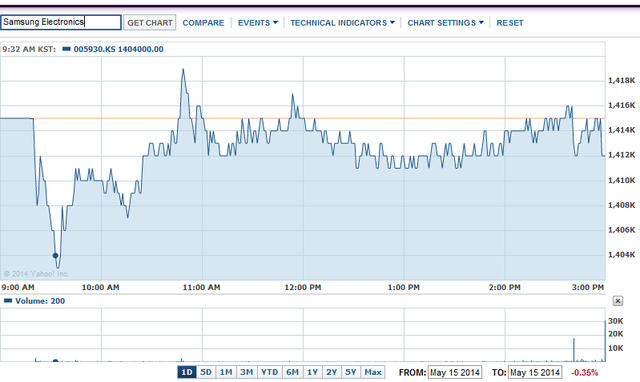Click the 1,408K price axis label
The height and width of the screenshot is (382, 640).
tap(622, 205)
